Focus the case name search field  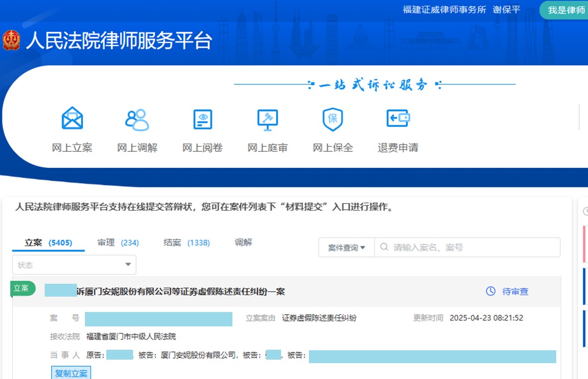click(467, 247)
